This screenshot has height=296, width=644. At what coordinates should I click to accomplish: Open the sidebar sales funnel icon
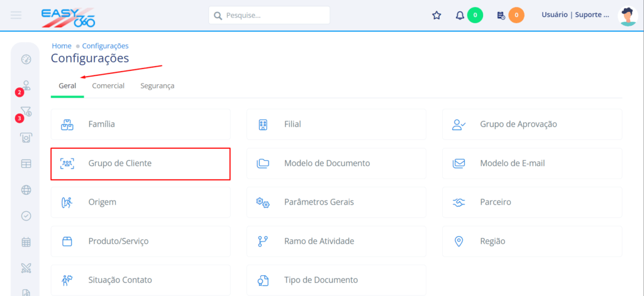point(26,111)
